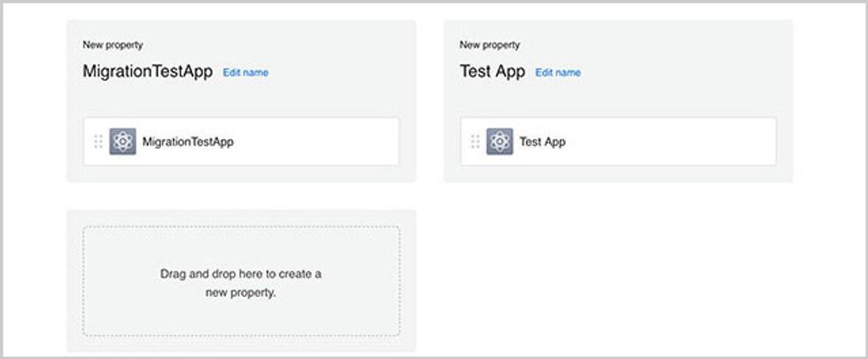Screen dimensions: 868x359
Task: Click the drag handle beside MigrationTestApp
Action: 98,142
